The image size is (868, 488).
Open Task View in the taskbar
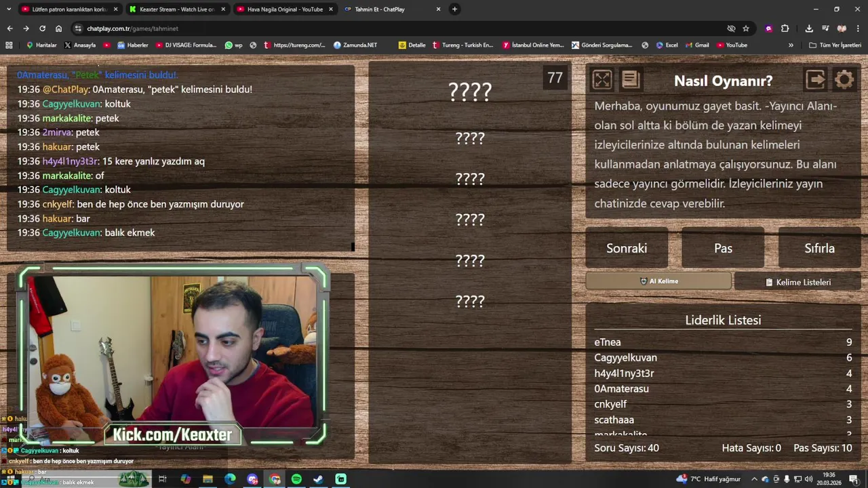click(163, 479)
